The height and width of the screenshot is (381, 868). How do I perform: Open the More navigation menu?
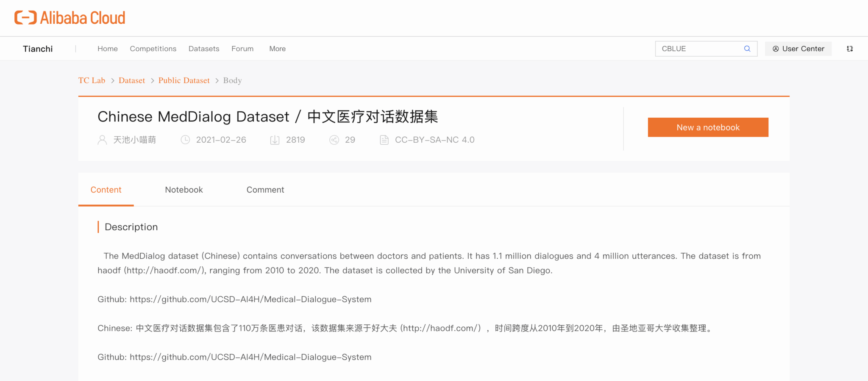click(x=277, y=49)
